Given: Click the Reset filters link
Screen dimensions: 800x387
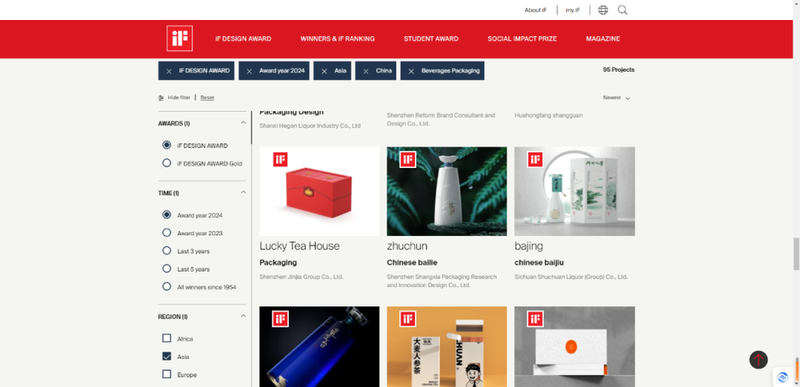Looking at the screenshot, I should (x=207, y=97).
